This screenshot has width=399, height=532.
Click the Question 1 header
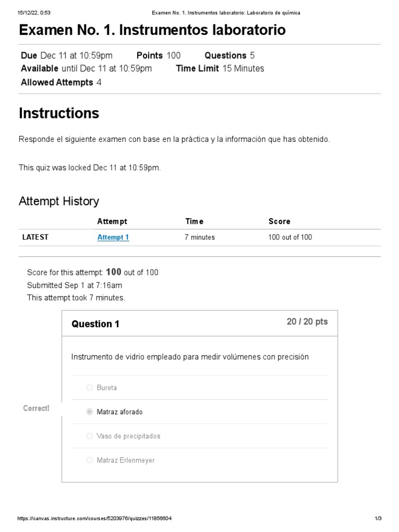[x=96, y=324]
